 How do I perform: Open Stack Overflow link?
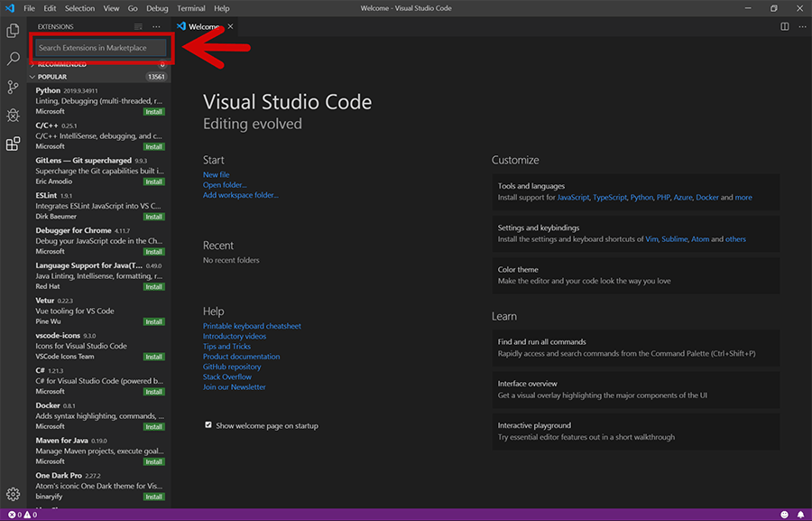click(x=227, y=377)
